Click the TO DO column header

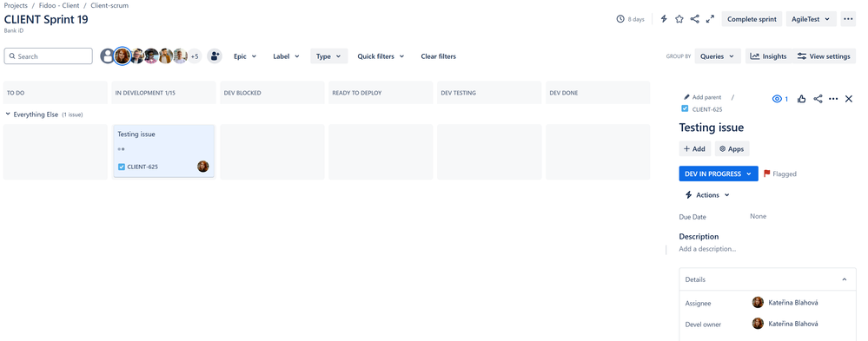[x=56, y=93]
